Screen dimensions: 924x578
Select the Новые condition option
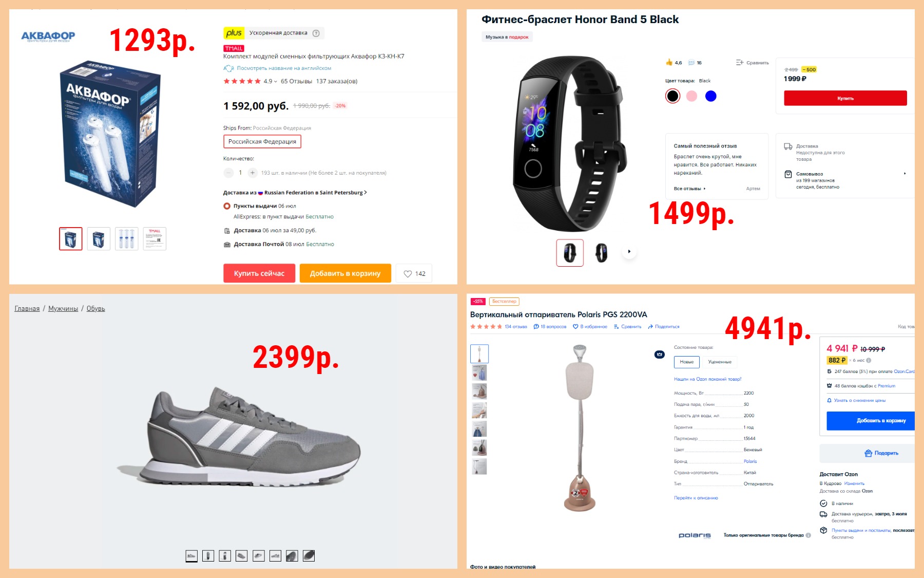tap(687, 362)
